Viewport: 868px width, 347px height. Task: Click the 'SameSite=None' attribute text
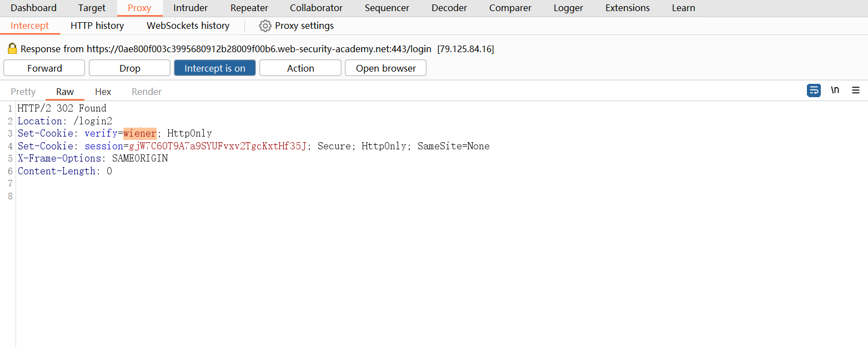tap(454, 146)
